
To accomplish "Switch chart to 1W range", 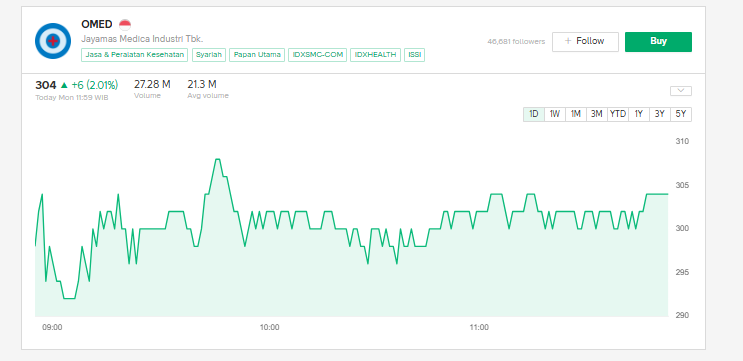I will click(554, 114).
